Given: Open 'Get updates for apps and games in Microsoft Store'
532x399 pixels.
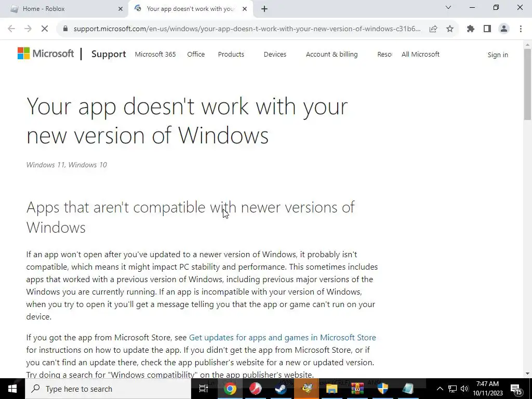Looking at the screenshot, I should 282,338.
